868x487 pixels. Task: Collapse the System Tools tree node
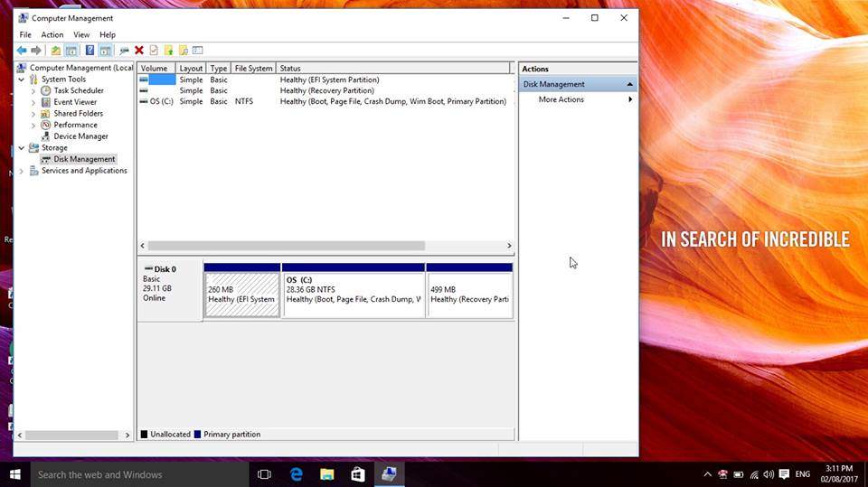pos(22,80)
